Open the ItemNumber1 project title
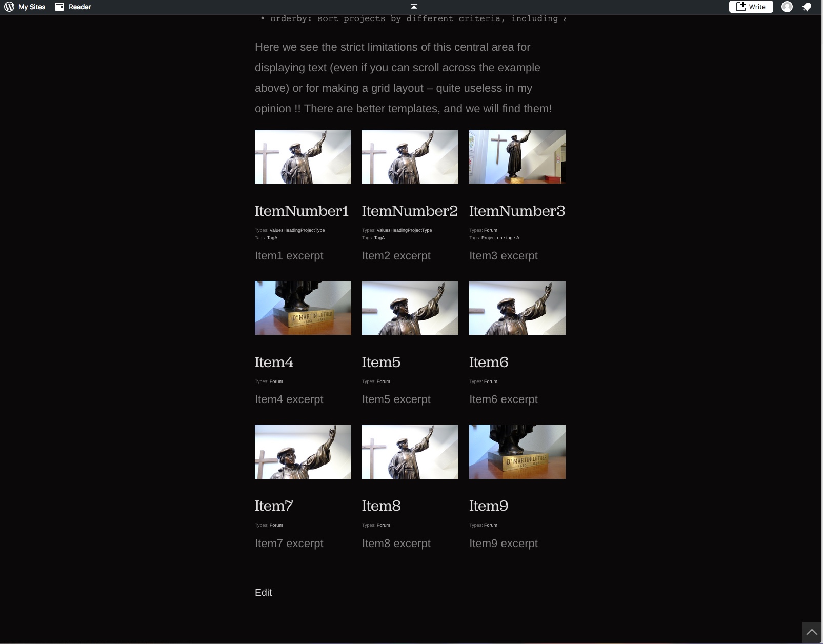This screenshot has height=644, width=823. click(x=302, y=211)
